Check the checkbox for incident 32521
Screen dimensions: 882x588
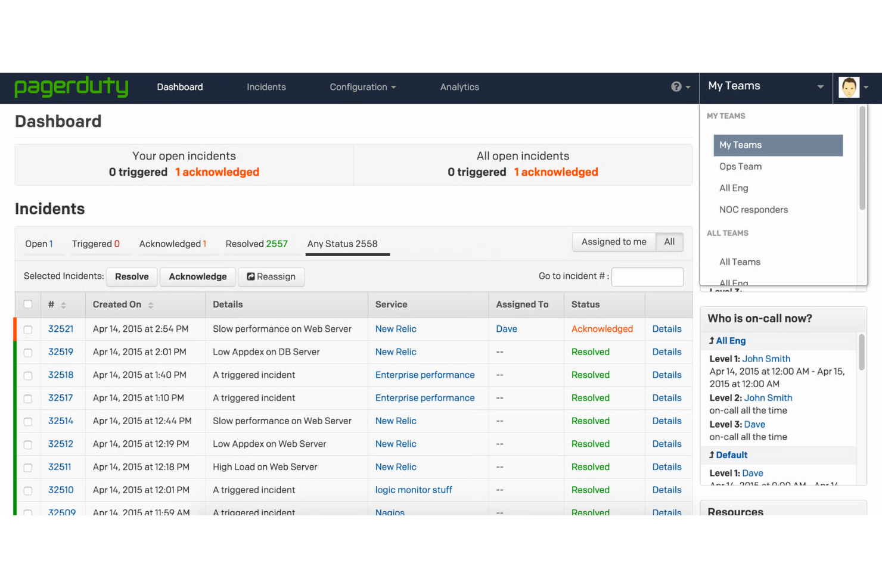pyautogui.click(x=28, y=329)
